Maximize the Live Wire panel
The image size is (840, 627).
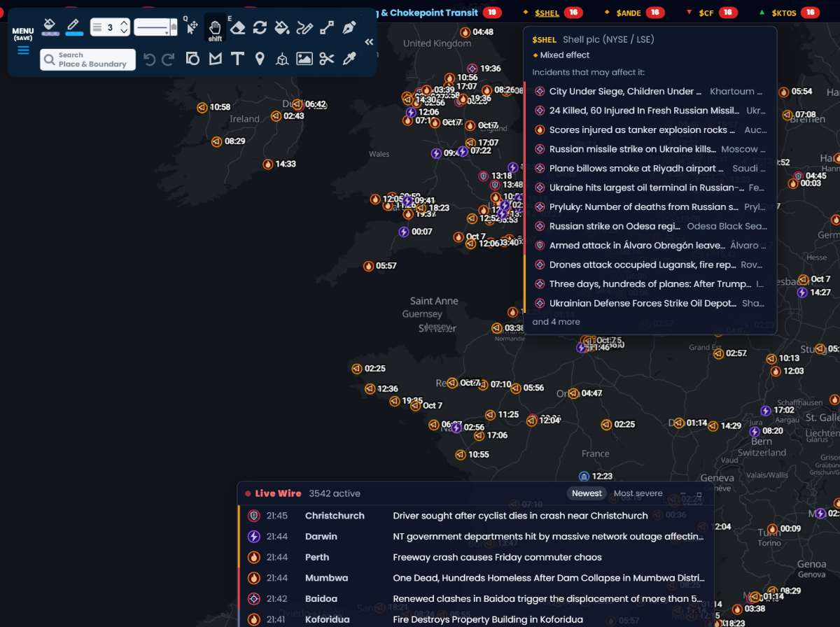699,494
